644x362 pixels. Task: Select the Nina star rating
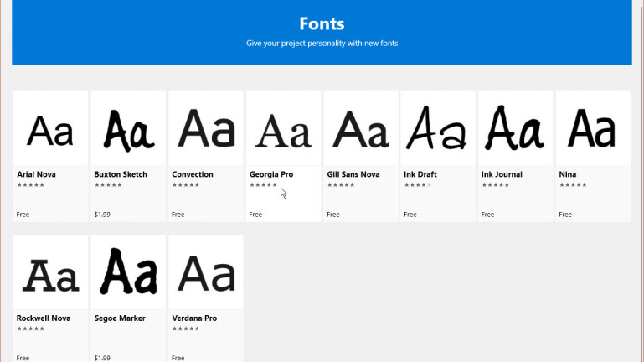pyautogui.click(x=573, y=185)
